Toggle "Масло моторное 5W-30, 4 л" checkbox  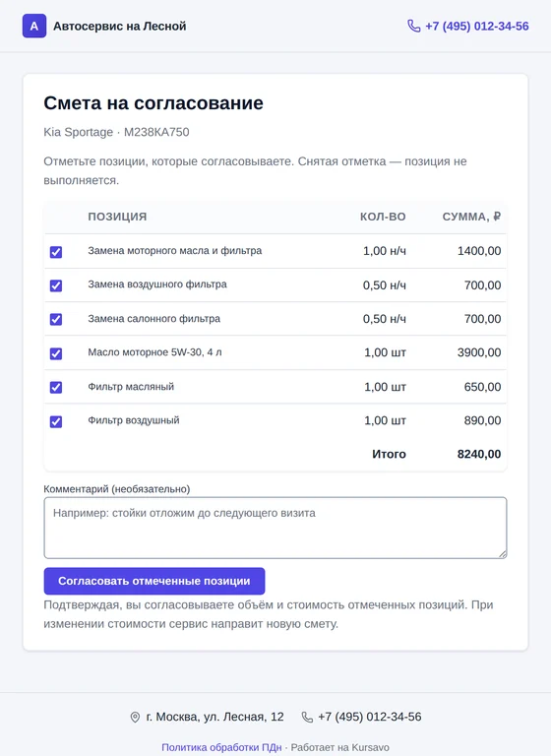tap(56, 353)
